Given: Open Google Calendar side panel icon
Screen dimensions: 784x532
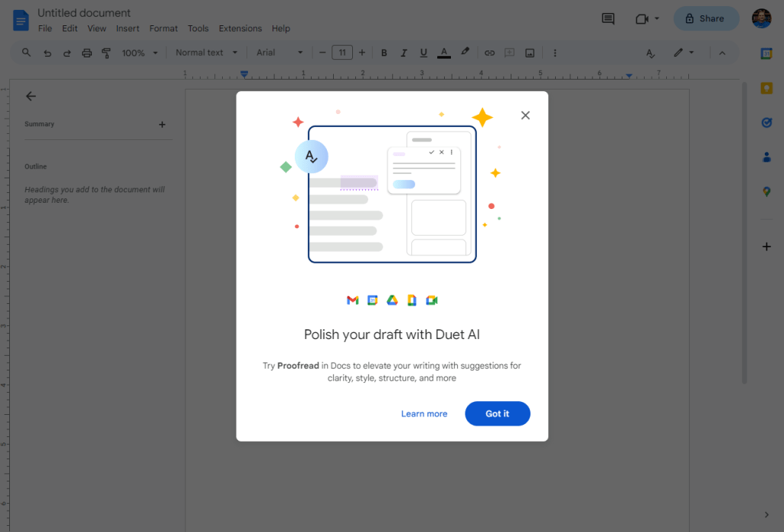Looking at the screenshot, I should point(766,54).
